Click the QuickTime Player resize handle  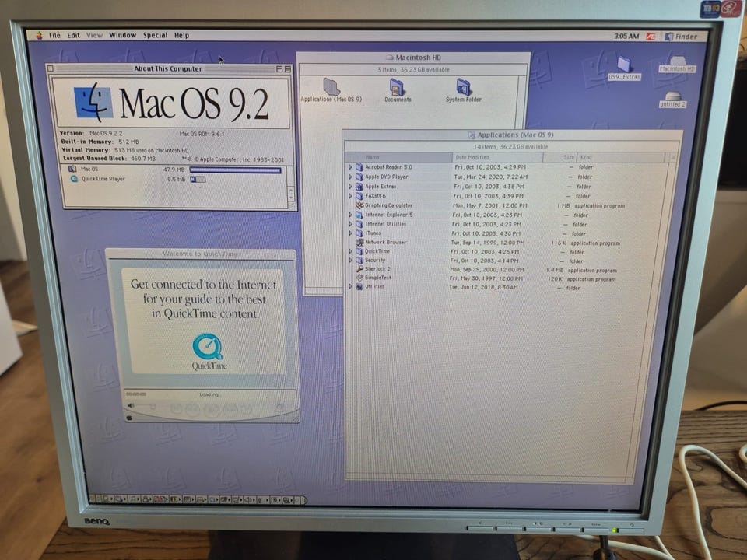(294, 418)
